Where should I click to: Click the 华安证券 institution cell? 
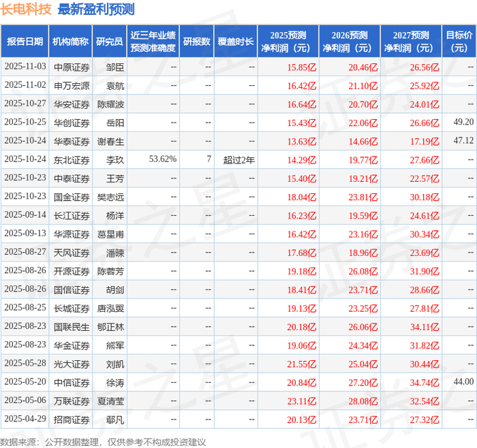(x=72, y=104)
